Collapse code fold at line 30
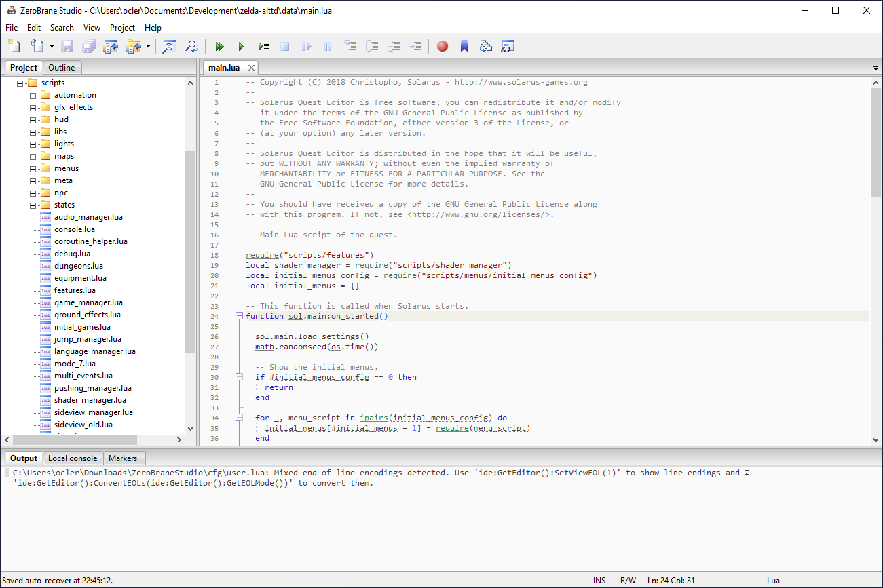Screen dimensions: 883x588 click(x=239, y=377)
